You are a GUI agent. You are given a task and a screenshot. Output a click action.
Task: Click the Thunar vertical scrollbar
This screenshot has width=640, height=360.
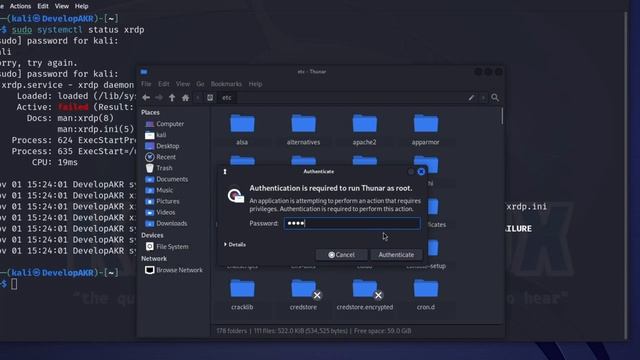pyautogui.click(x=502, y=116)
